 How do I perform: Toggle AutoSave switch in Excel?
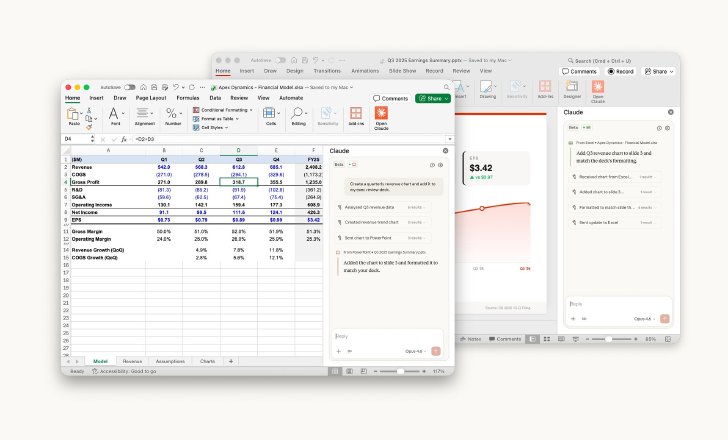[130, 87]
